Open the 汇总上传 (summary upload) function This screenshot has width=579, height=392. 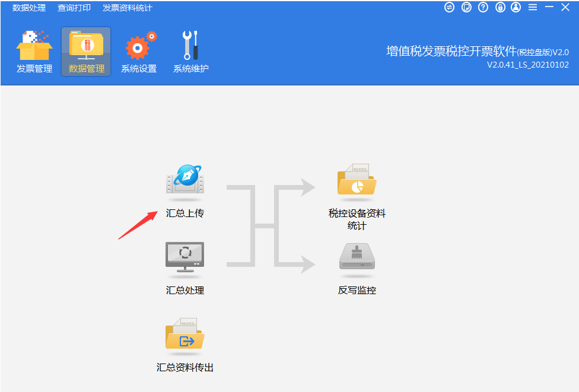184,181
